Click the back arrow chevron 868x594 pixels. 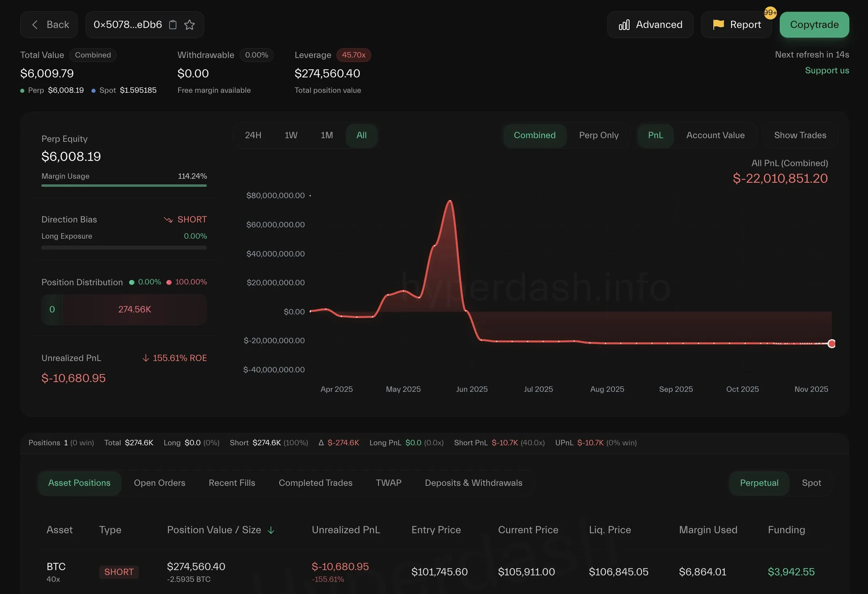click(35, 25)
